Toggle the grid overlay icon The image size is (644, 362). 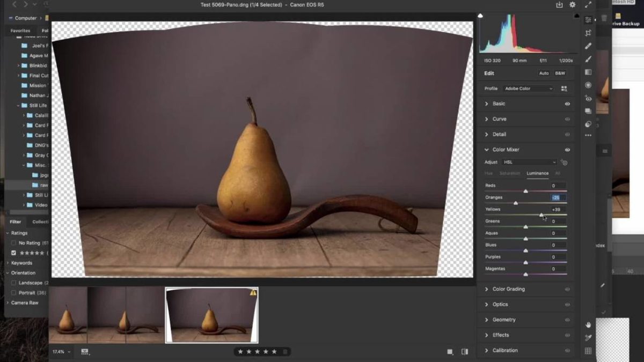pos(588,351)
